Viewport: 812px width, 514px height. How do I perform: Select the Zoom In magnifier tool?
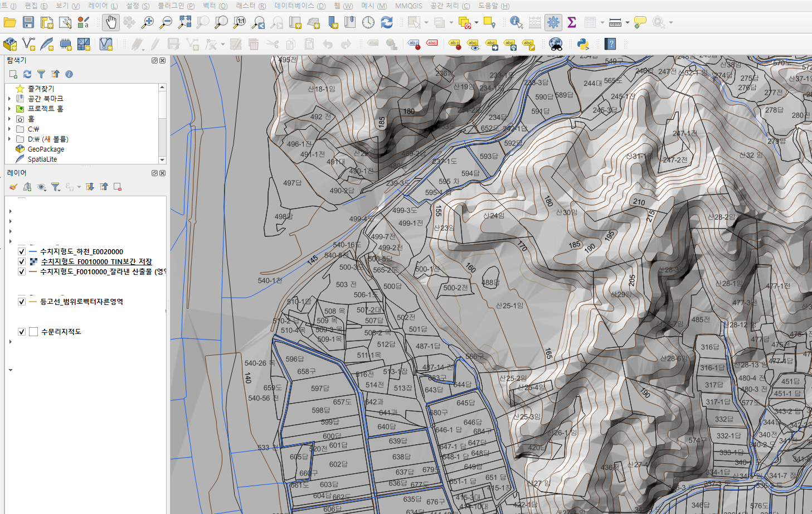[148, 22]
